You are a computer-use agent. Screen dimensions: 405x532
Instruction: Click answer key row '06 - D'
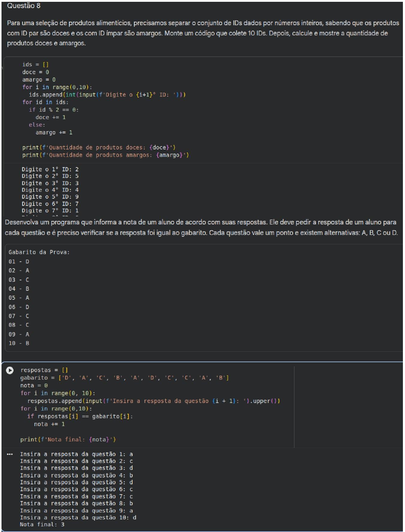(19, 307)
